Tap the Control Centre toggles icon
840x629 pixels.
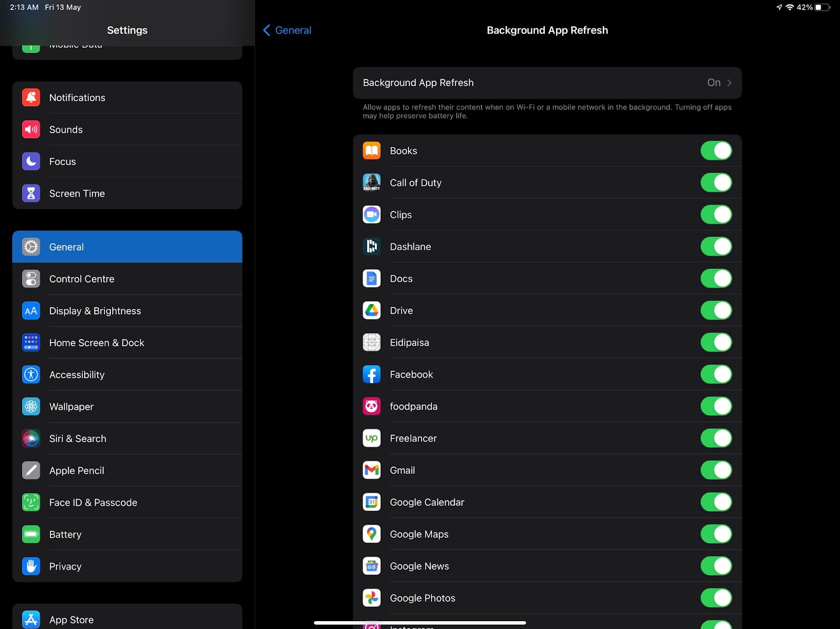tap(31, 279)
